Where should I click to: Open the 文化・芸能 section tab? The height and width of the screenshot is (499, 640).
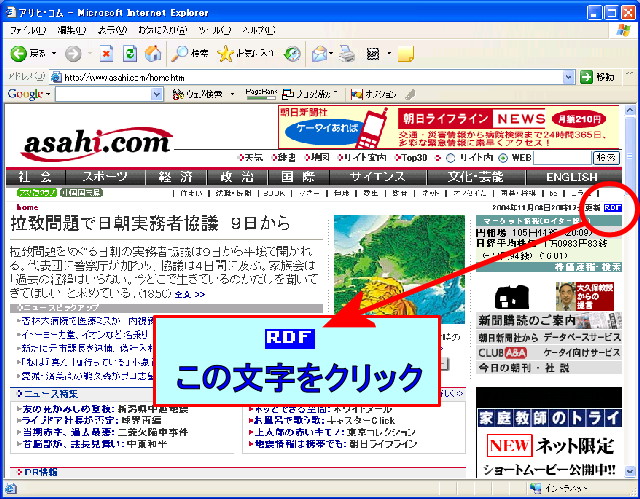point(476,177)
